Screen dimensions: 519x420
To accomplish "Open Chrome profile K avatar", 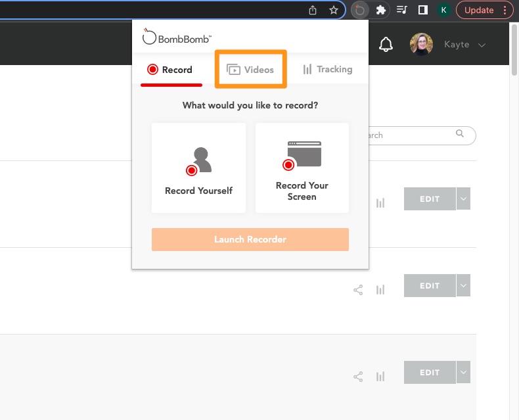I will (x=443, y=11).
